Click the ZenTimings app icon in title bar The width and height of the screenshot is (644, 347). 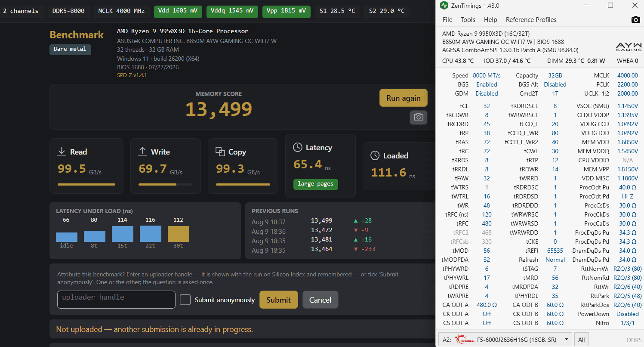(x=444, y=6)
